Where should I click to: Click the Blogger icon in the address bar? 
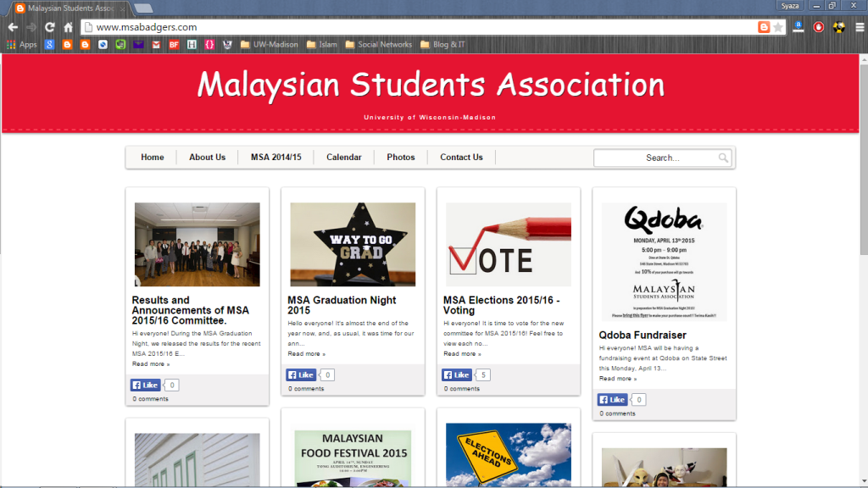(764, 27)
